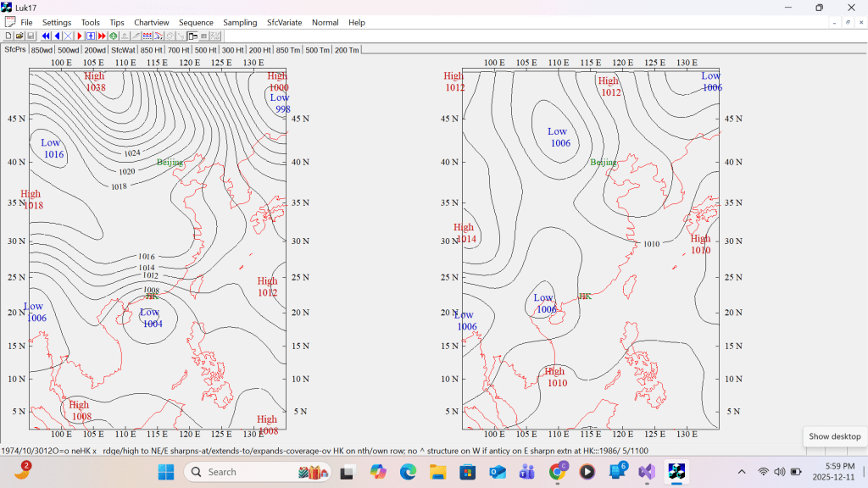Select the 500 Ht tab
The height and width of the screenshot is (488, 868).
coord(206,50)
